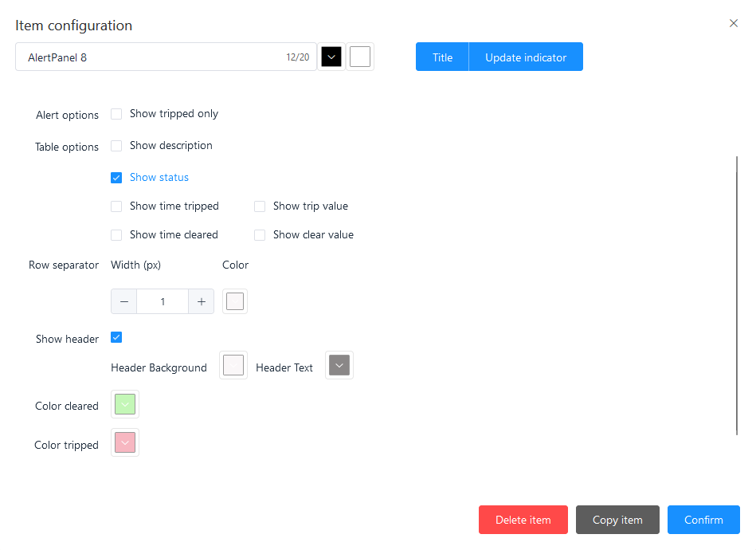The image size is (756, 550).
Task: Open the Color tripped pink picker
Action: tap(125, 443)
